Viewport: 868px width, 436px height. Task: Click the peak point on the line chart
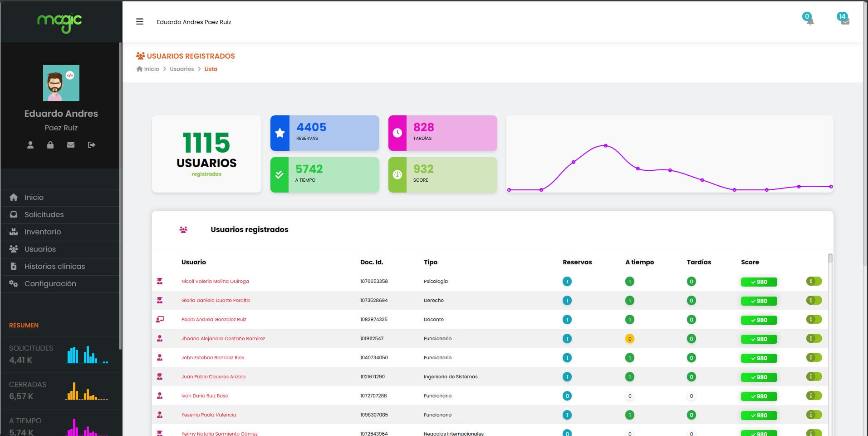[x=606, y=146]
